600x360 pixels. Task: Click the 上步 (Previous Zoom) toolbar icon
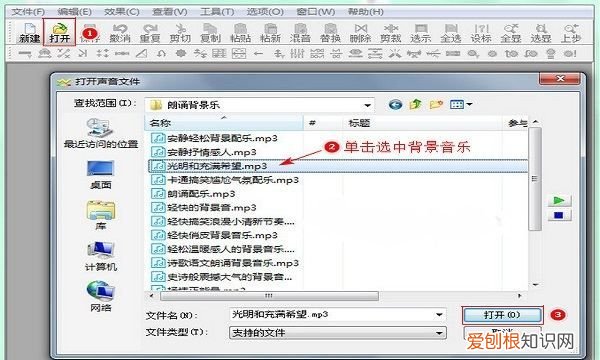pyautogui.click(x=571, y=33)
